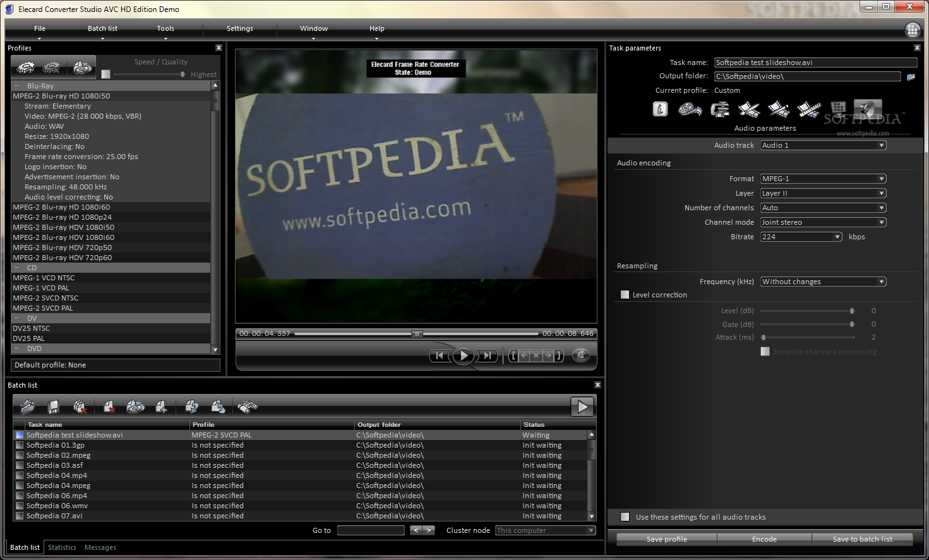Click the grid parameters icon

[838, 109]
